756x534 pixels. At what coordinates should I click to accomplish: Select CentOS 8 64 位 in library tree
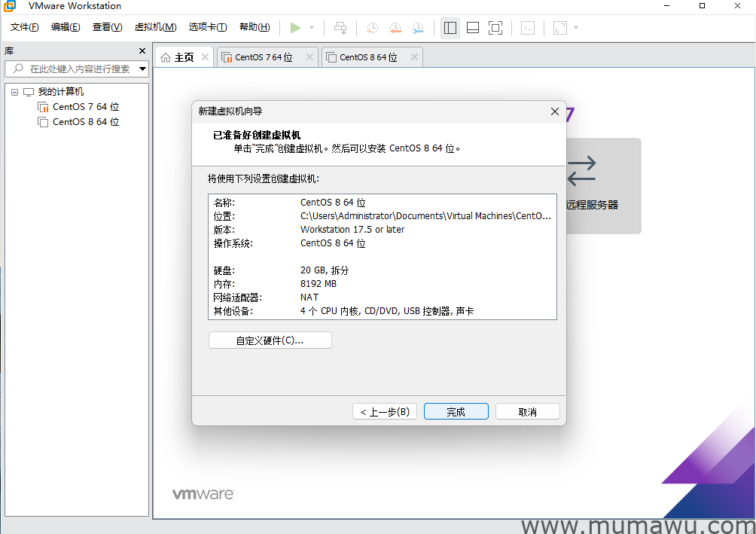[85, 122]
